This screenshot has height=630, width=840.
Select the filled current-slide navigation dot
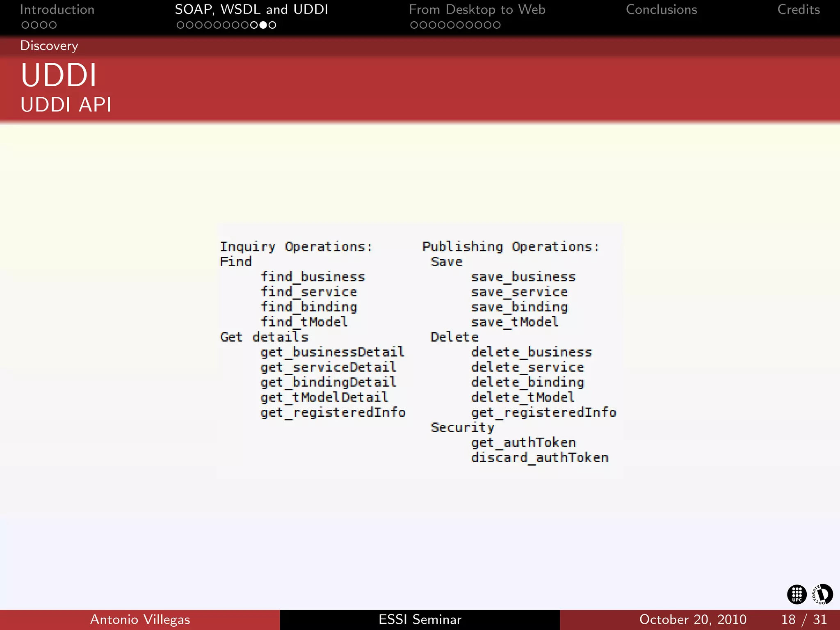(x=263, y=25)
